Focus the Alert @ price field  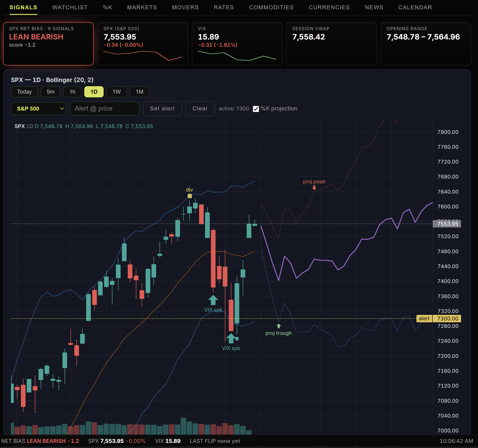click(x=104, y=109)
